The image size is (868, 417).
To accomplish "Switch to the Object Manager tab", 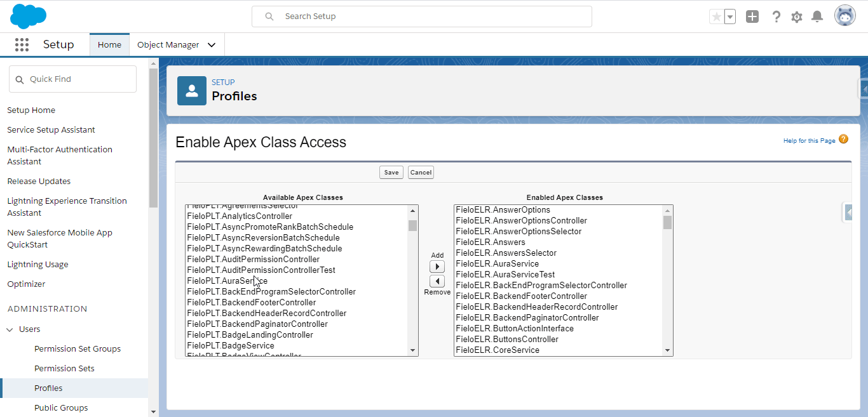I will point(168,45).
